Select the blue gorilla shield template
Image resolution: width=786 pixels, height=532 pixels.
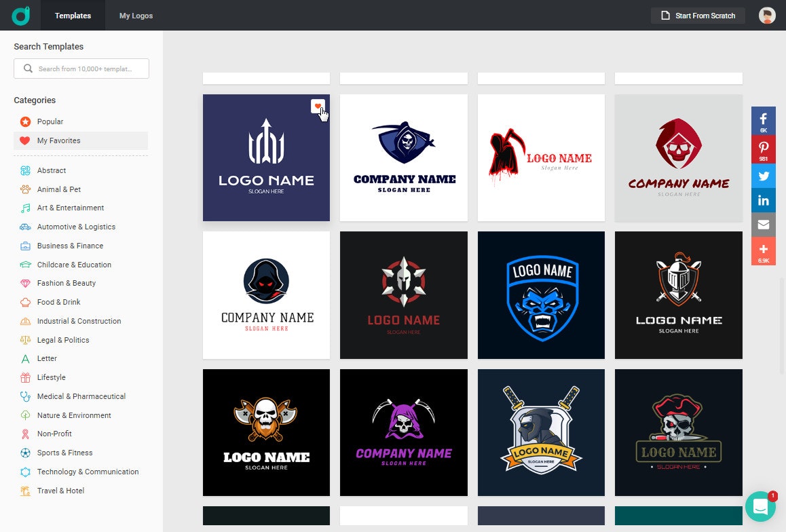tap(542, 295)
